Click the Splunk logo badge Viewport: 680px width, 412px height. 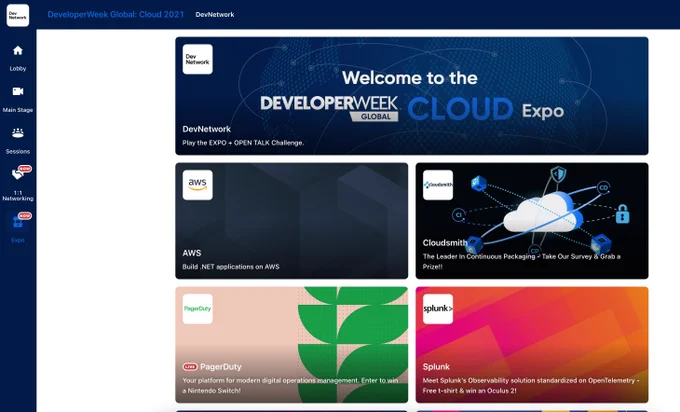tap(438, 309)
